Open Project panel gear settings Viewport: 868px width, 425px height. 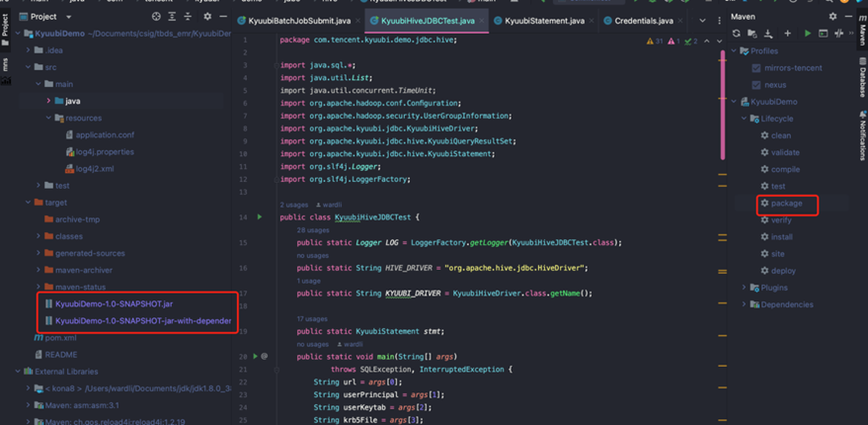click(x=206, y=17)
